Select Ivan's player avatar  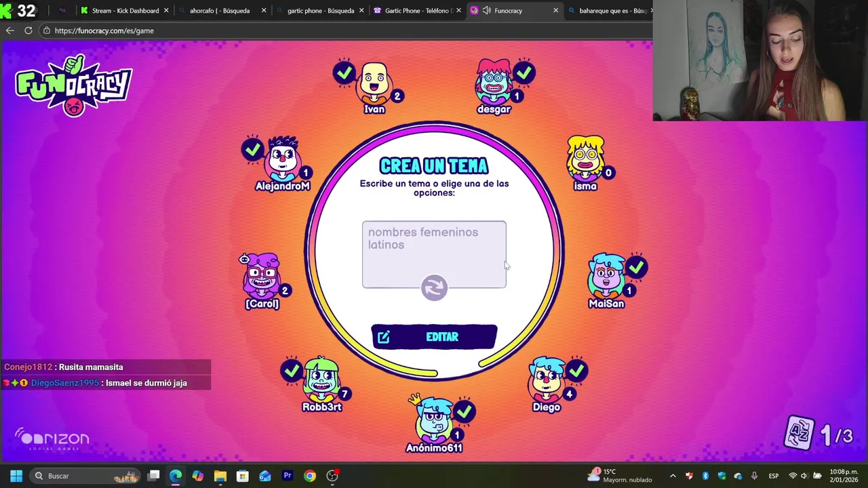pyautogui.click(x=374, y=84)
